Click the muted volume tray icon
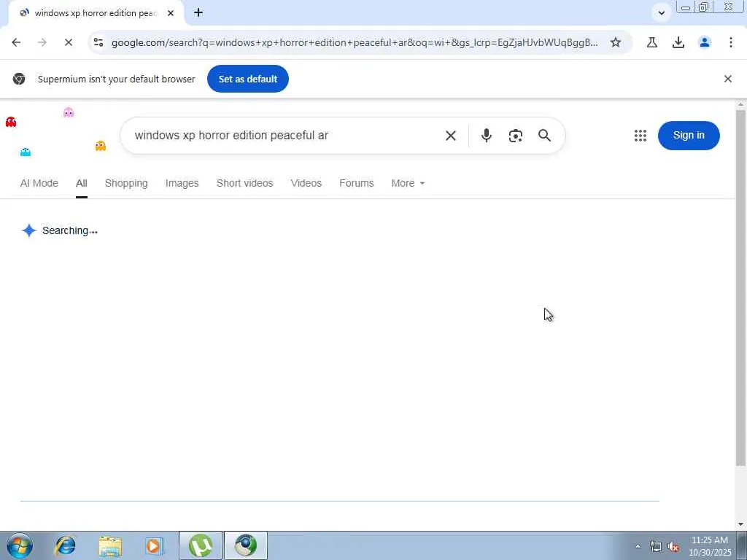747x560 pixels. coord(673,547)
